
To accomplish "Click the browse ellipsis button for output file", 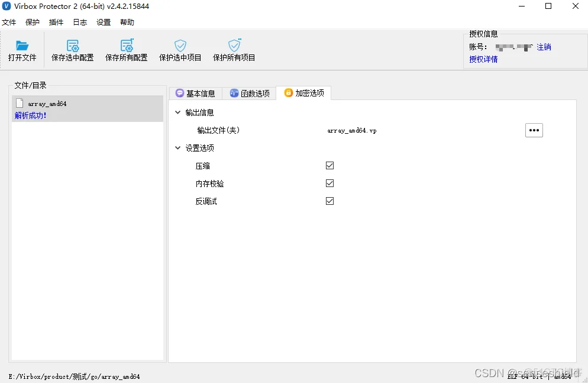I will point(534,130).
